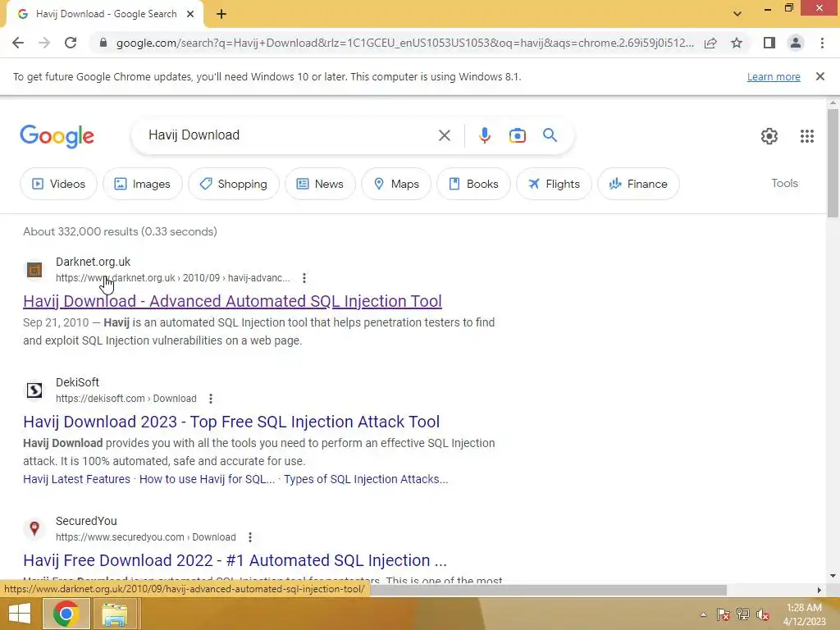
Task: Click the DekiSoft site favicon
Action: pos(34,390)
